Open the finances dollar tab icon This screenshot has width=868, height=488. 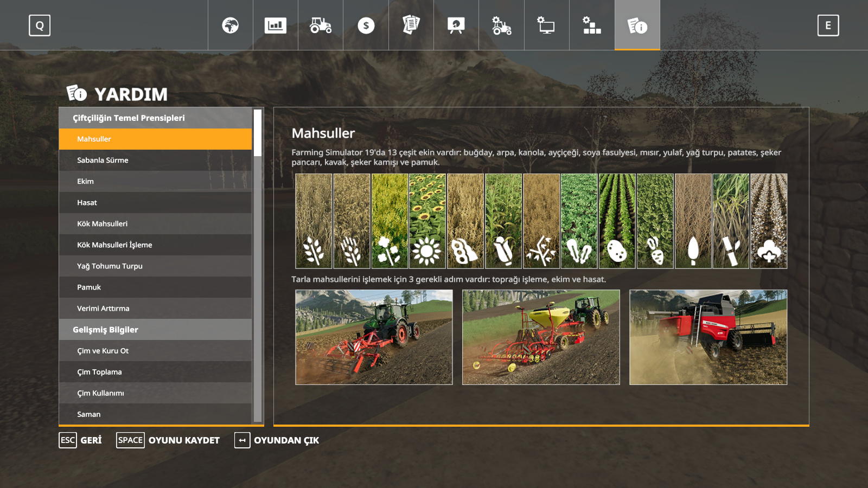coord(366,25)
